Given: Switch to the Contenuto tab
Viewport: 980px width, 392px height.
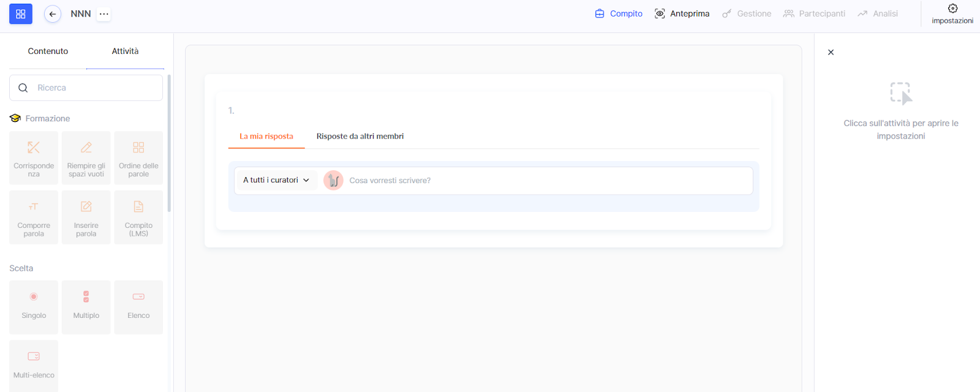Looking at the screenshot, I should (x=48, y=51).
